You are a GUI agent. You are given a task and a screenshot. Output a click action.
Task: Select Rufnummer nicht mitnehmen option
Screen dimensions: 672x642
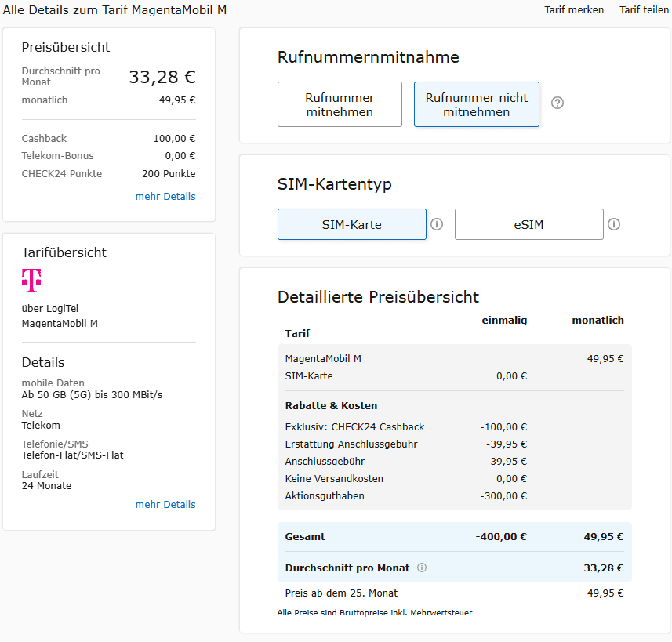[476, 104]
